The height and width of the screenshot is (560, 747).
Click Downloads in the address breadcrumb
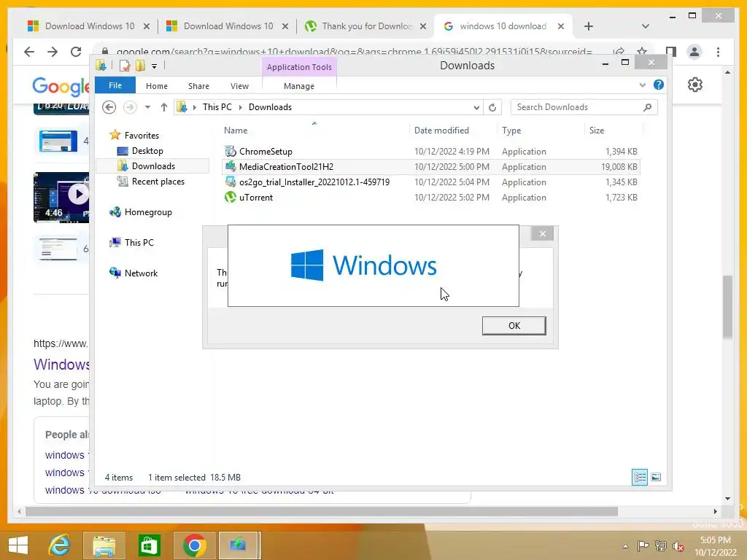pos(270,107)
